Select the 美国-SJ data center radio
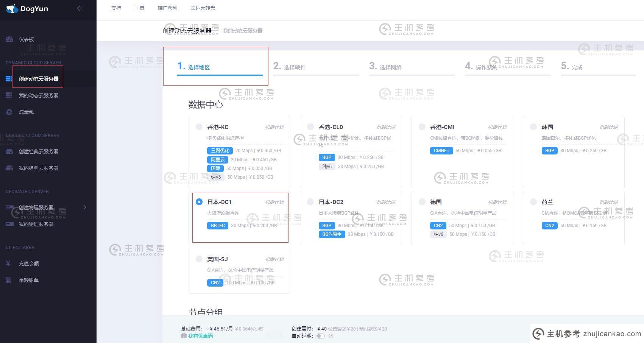 199,259
